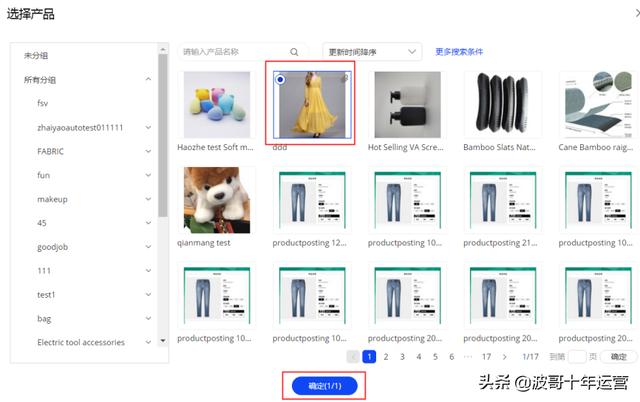The image size is (640, 402).
Task: Select the 未分组 category
Action: click(38, 55)
